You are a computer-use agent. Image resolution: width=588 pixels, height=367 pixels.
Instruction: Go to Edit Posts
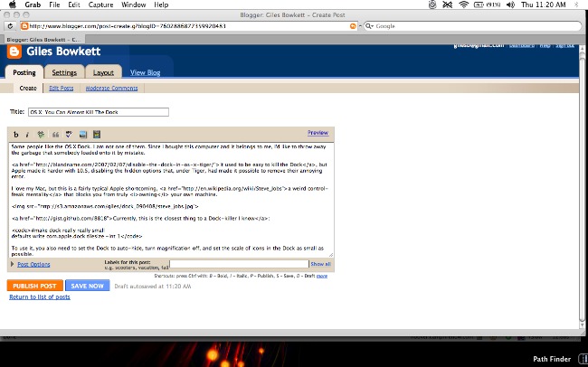click(x=62, y=88)
